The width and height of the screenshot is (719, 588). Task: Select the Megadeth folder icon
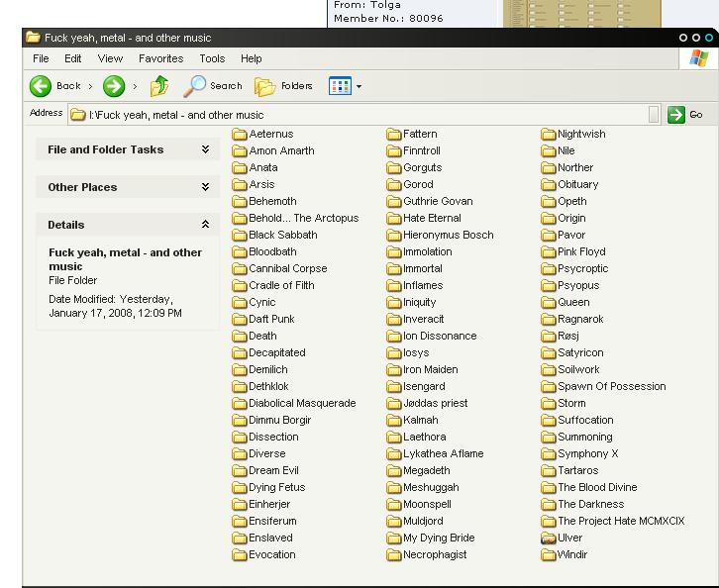(394, 470)
